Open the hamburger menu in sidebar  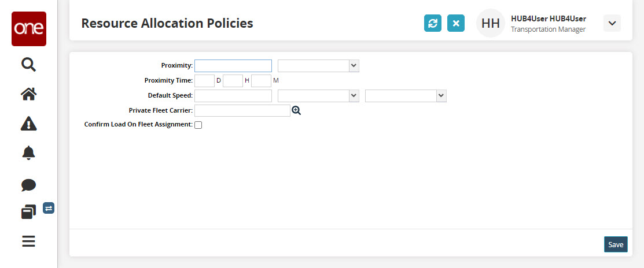tap(28, 241)
